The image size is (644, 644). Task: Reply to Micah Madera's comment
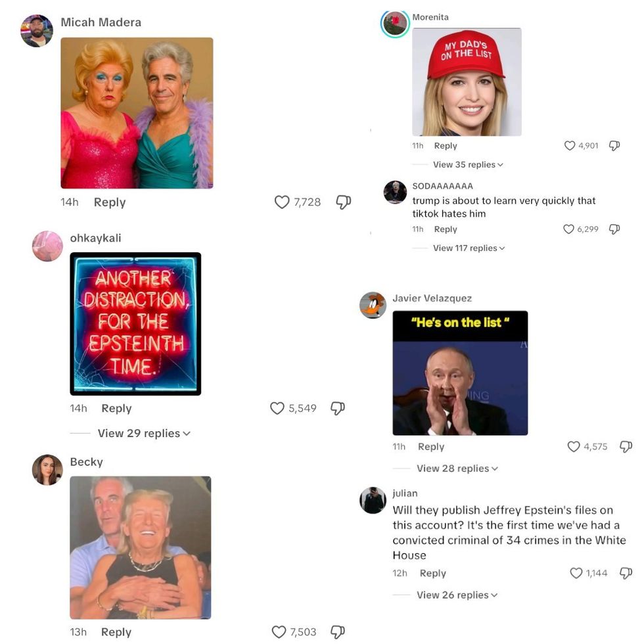[110, 202]
